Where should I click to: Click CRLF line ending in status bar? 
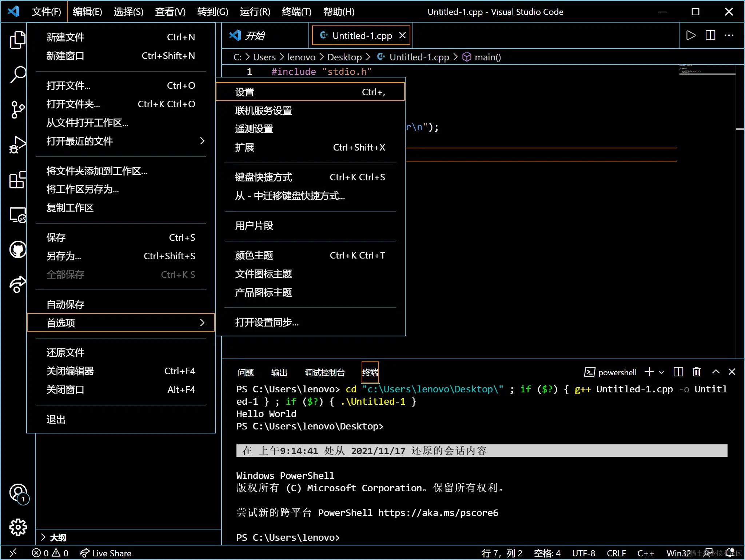coord(616,553)
